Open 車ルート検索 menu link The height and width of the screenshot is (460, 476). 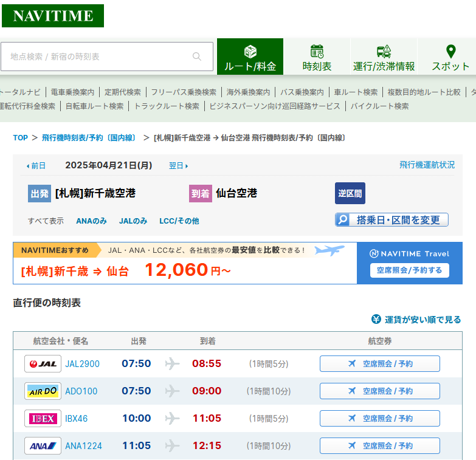pyautogui.click(x=356, y=92)
